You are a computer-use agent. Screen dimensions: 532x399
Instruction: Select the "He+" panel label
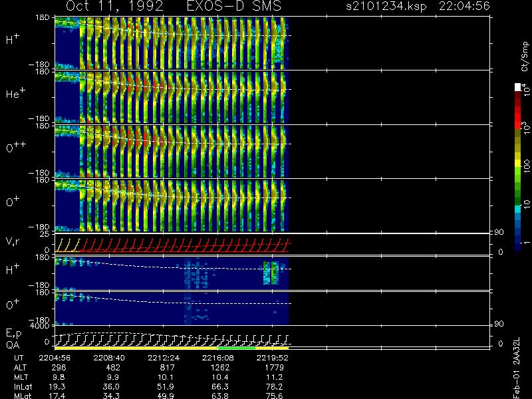click(15, 93)
